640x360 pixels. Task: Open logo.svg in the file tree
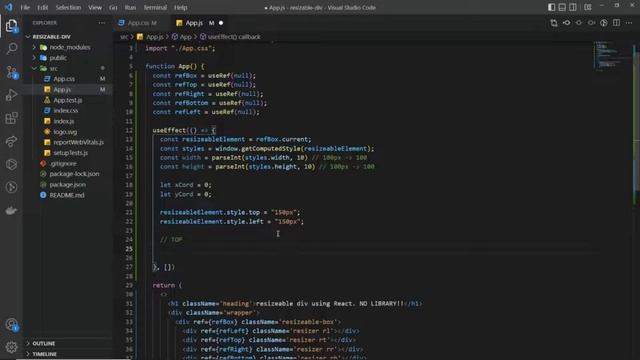pyautogui.click(x=65, y=132)
